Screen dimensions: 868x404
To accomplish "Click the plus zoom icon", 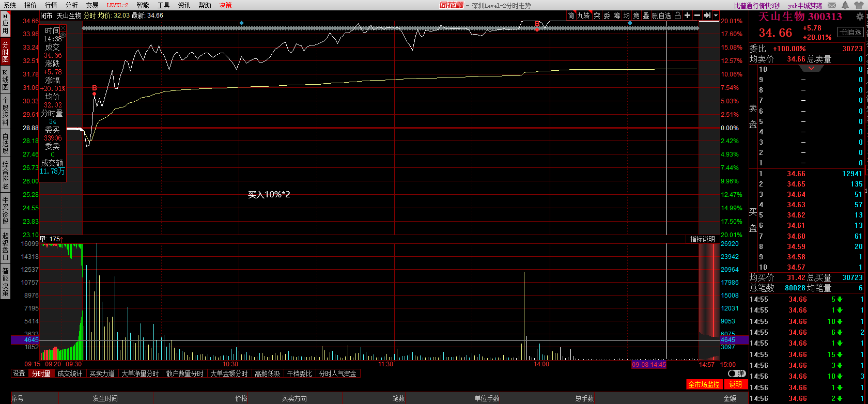I will point(688,15).
